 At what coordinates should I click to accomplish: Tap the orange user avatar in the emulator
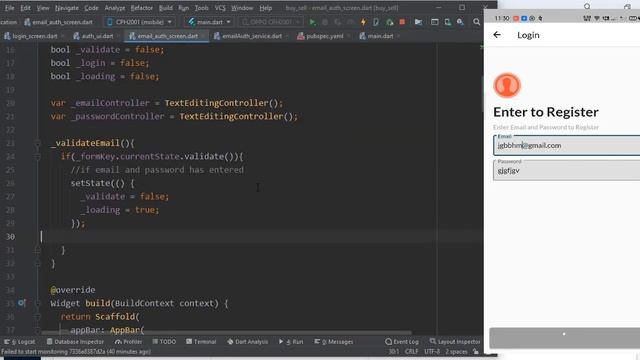click(507, 85)
